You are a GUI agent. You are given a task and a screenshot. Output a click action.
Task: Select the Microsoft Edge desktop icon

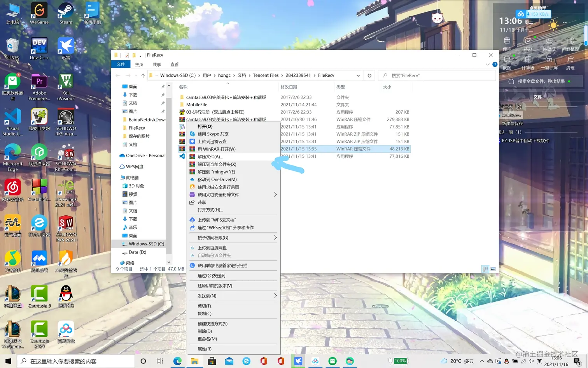click(13, 158)
